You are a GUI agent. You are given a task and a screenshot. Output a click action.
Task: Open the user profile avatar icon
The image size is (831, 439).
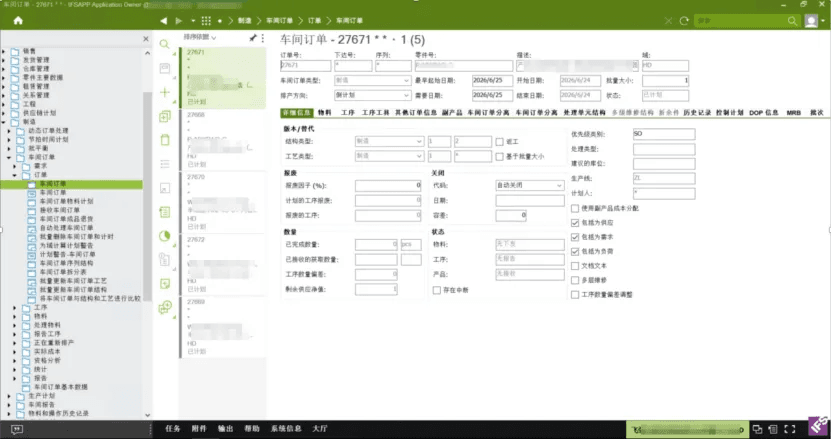811,21
